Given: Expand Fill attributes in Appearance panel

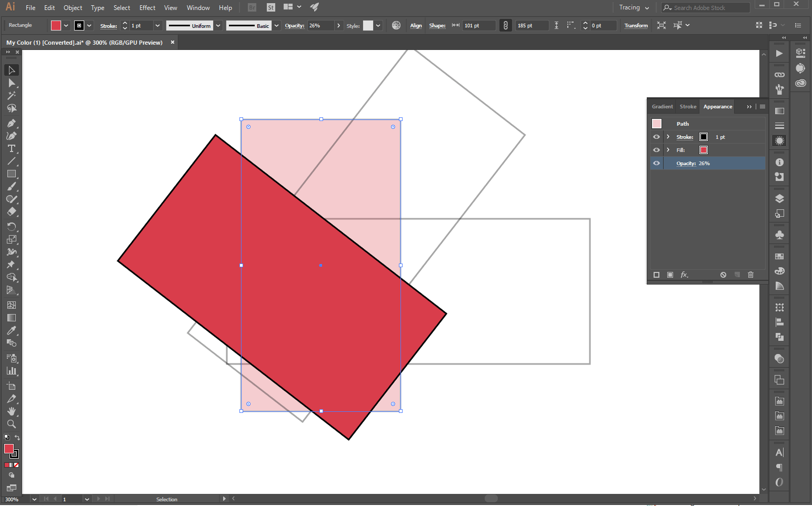Looking at the screenshot, I should coord(668,150).
